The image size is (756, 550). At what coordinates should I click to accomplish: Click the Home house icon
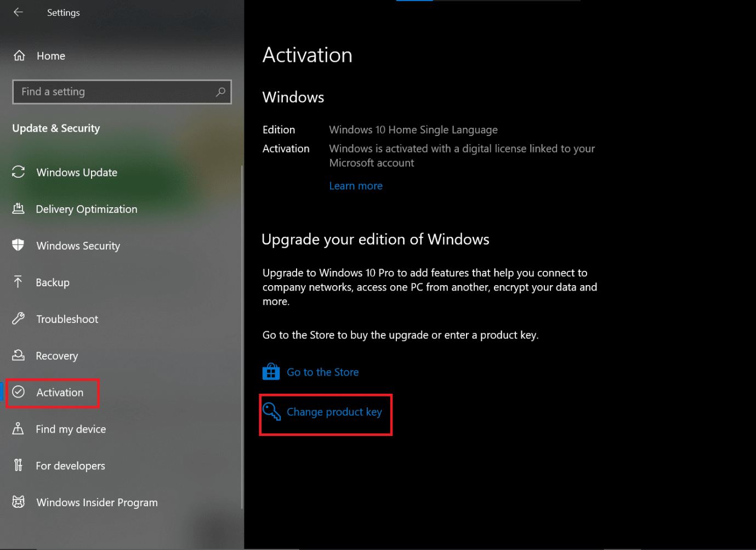19,55
